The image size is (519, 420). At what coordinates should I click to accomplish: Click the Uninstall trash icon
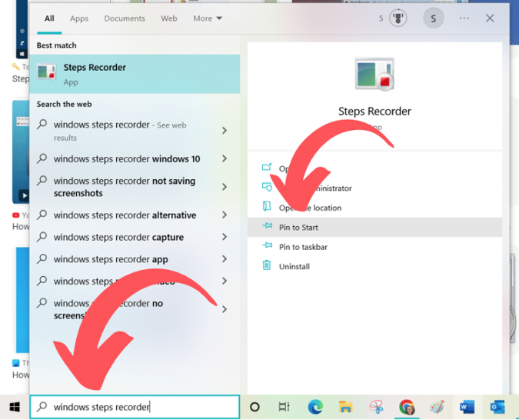pyautogui.click(x=267, y=265)
